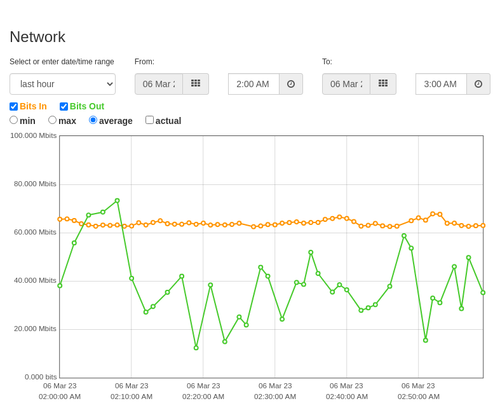Viewport: 500px width, 403px height.
Task: Open the To time clock icon
Action: tap(478, 84)
